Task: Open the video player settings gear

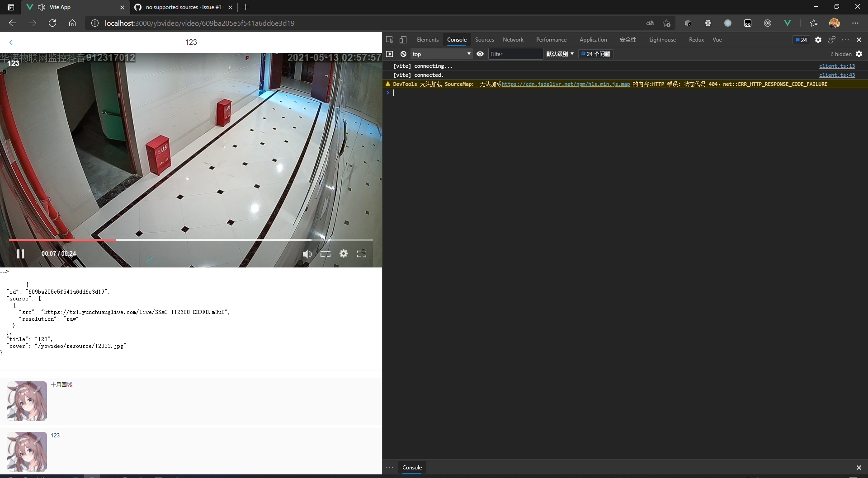Action: pos(344,253)
